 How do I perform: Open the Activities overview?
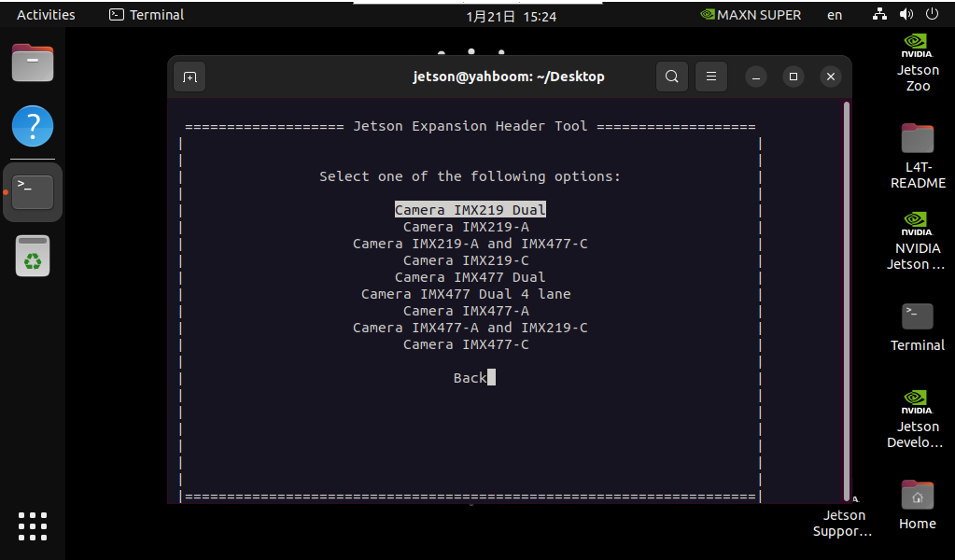pos(46,15)
